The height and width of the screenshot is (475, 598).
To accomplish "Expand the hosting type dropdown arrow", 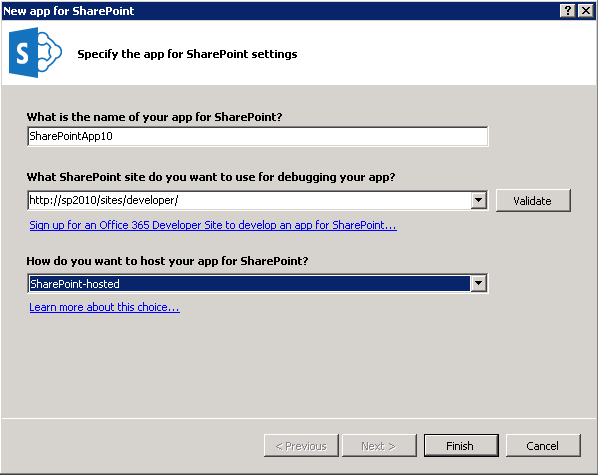I will tap(479, 283).
